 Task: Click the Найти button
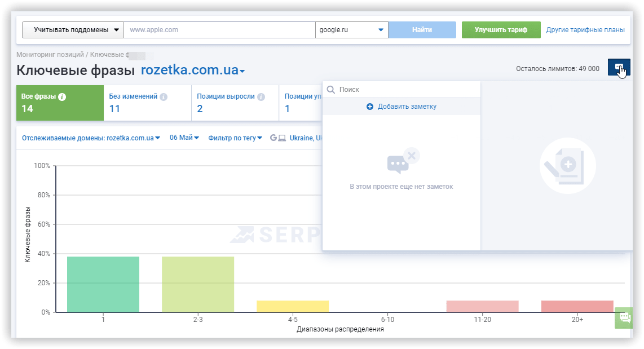coord(422,30)
